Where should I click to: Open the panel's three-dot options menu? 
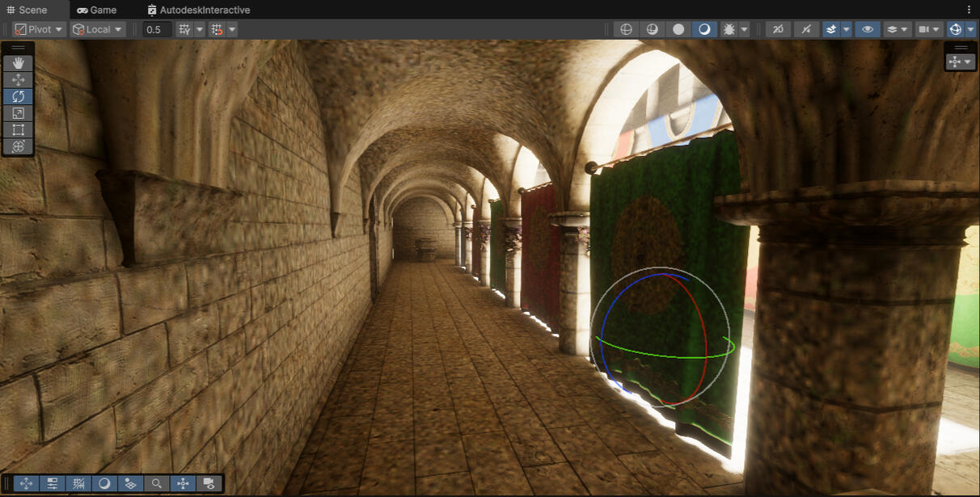tap(969, 10)
